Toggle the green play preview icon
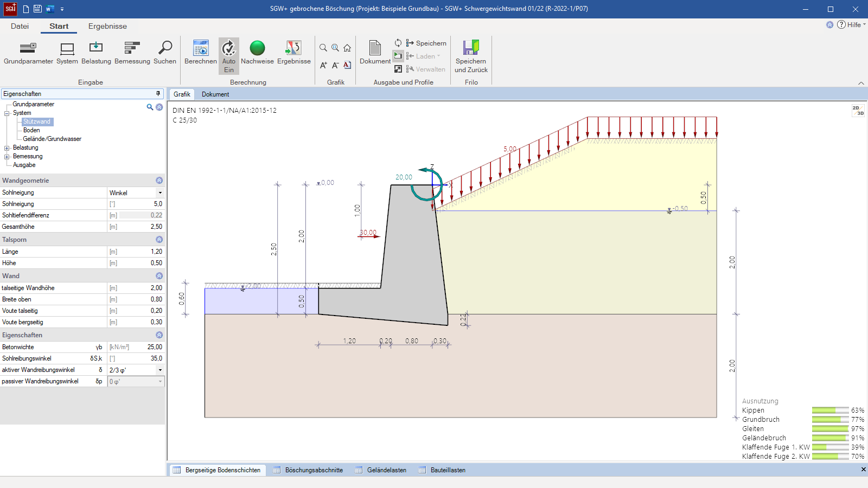868x488 pixels. [x=398, y=56]
